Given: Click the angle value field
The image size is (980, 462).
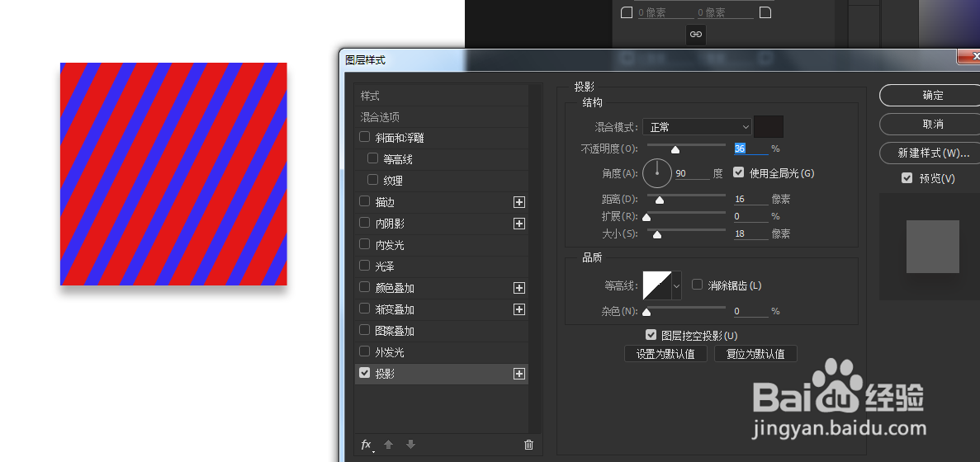Looking at the screenshot, I should click(692, 173).
